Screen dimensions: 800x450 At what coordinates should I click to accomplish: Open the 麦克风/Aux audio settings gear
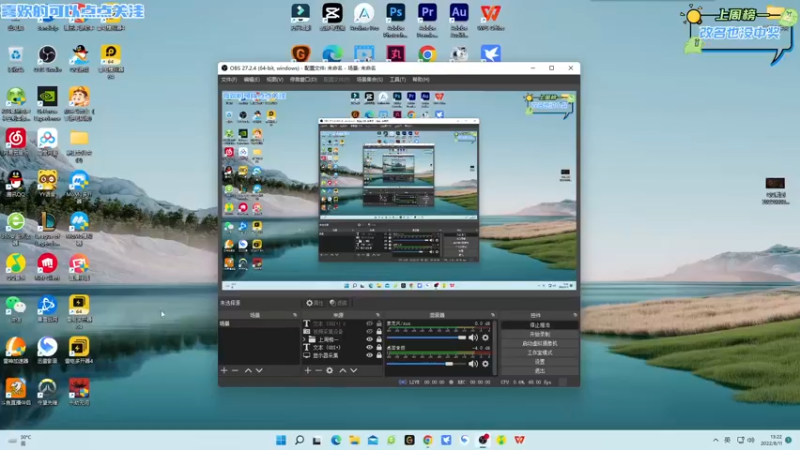click(485, 338)
